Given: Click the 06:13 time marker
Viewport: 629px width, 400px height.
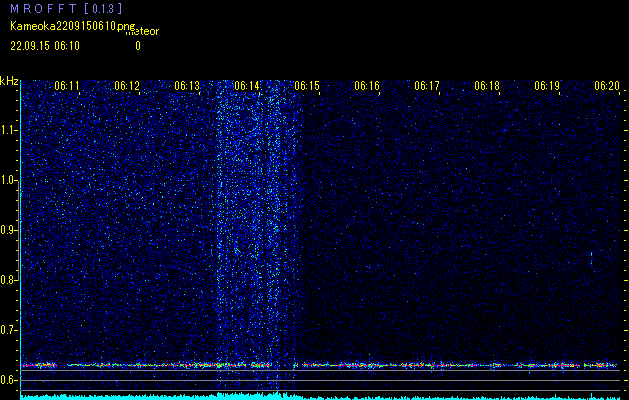Looking at the screenshot, I should coord(187,85).
